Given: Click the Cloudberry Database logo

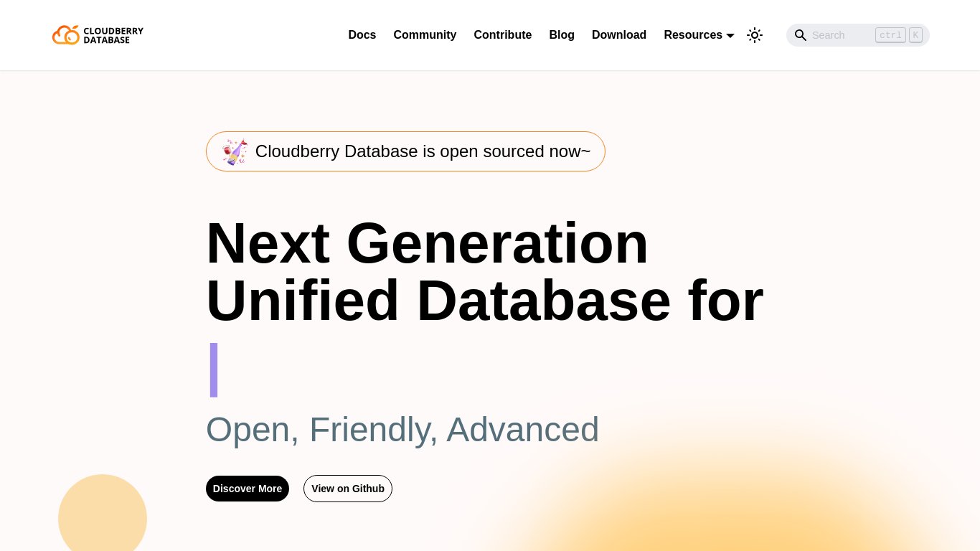Looking at the screenshot, I should 98,35.
